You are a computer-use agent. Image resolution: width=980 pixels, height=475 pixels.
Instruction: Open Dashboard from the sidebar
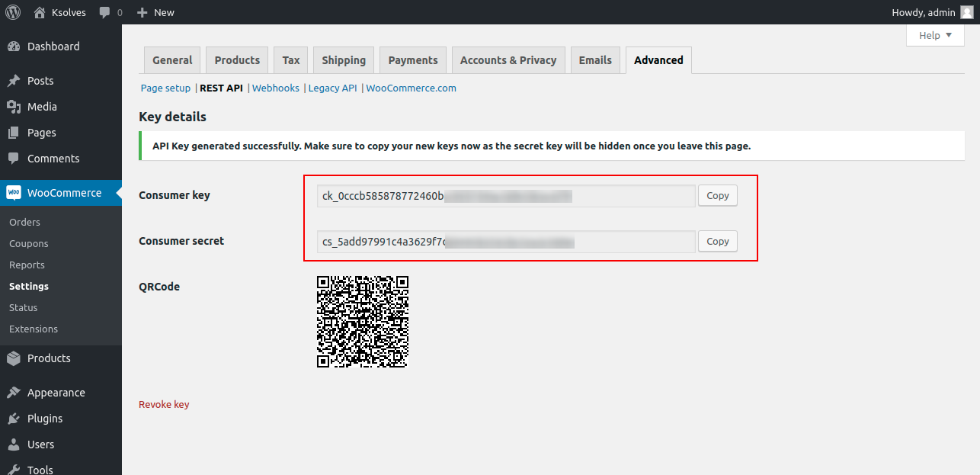click(53, 47)
